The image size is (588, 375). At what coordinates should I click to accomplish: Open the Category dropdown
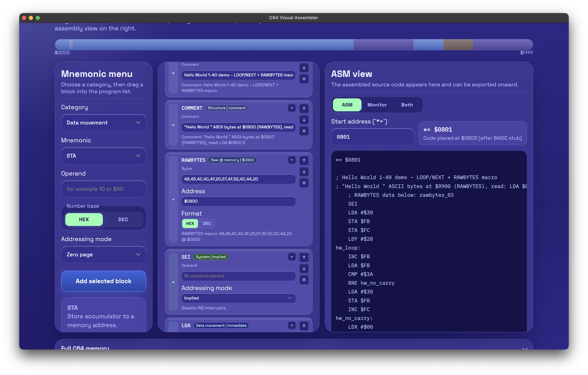[x=104, y=123]
